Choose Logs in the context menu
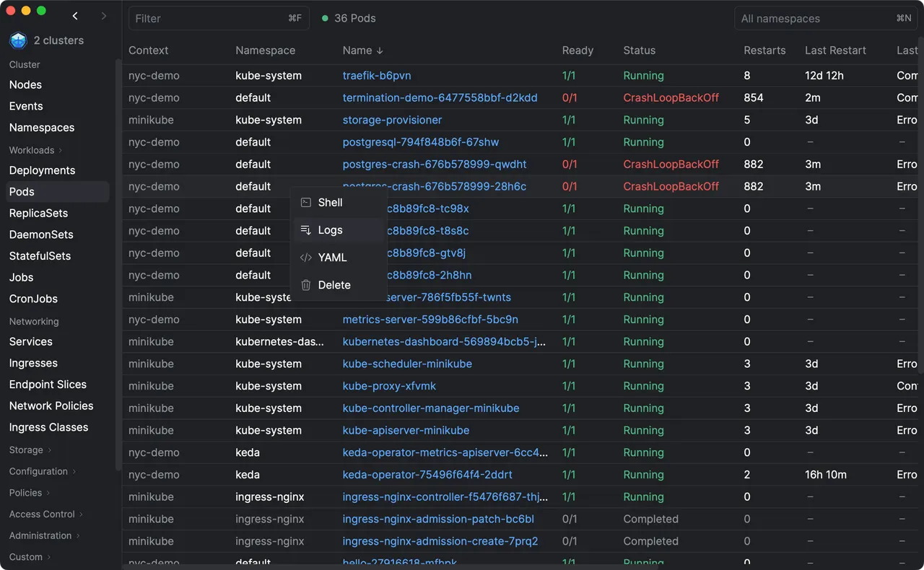Screen dimensions: 924x570 pos(339,230)
